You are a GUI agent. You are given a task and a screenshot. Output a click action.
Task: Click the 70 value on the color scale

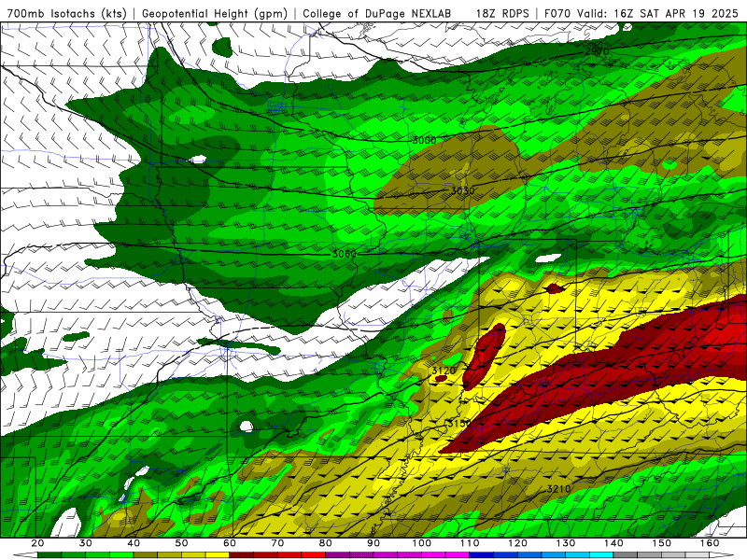(x=277, y=543)
